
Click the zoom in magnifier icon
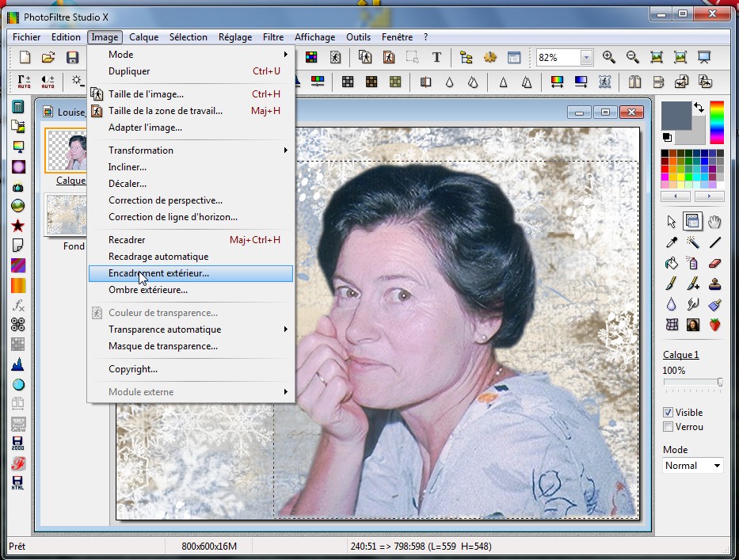pyautogui.click(x=609, y=58)
